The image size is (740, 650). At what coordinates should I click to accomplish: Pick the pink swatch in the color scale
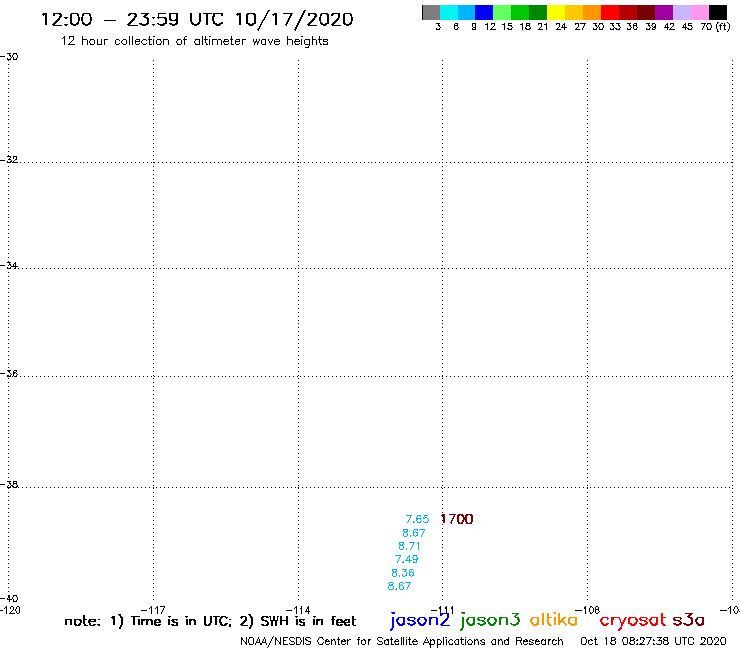pyautogui.click(x=700, y=12)
